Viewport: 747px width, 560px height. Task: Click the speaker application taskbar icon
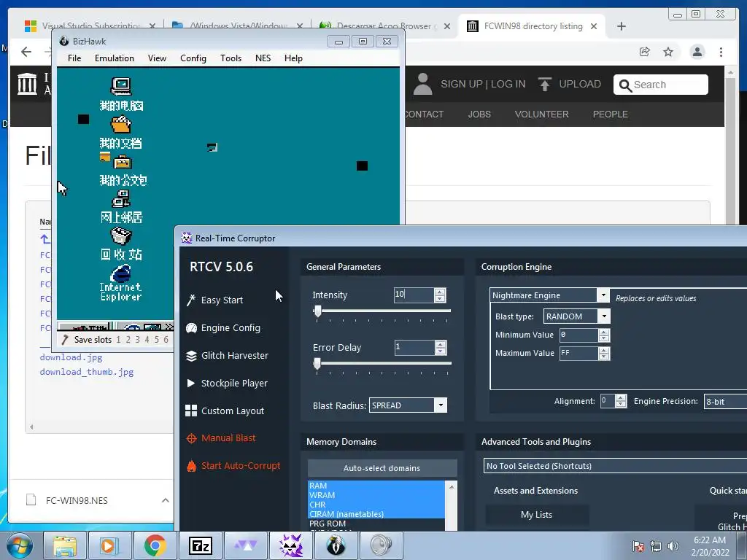381,545
